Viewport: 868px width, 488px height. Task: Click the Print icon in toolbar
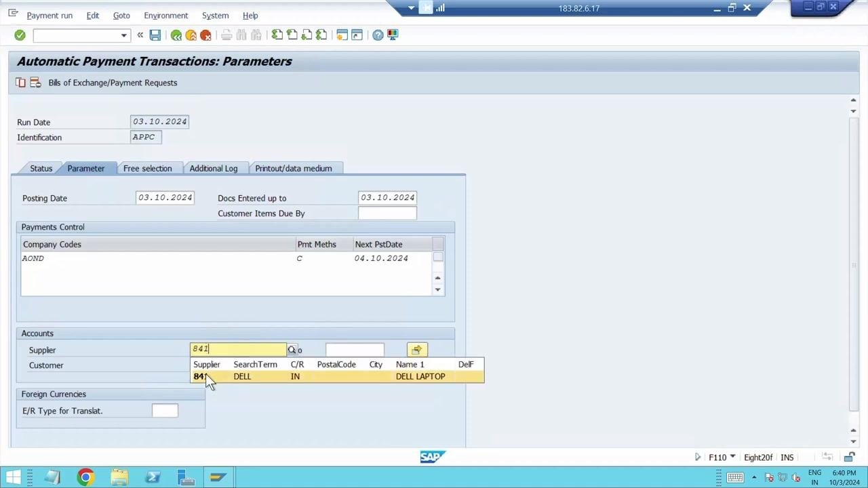(226, 35)
